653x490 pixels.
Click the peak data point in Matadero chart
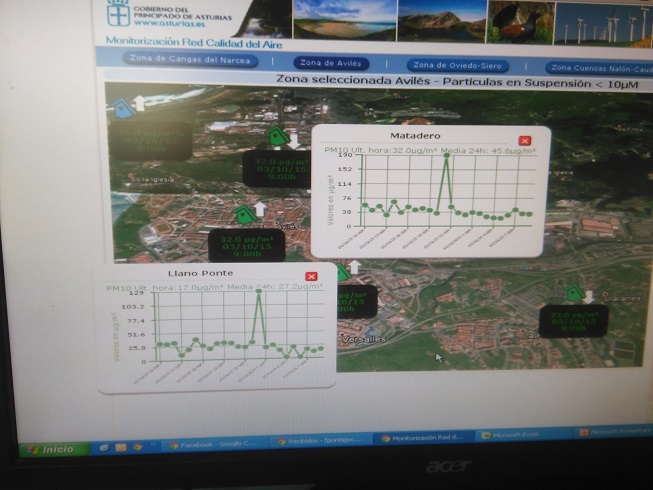(x=446, y=156)
